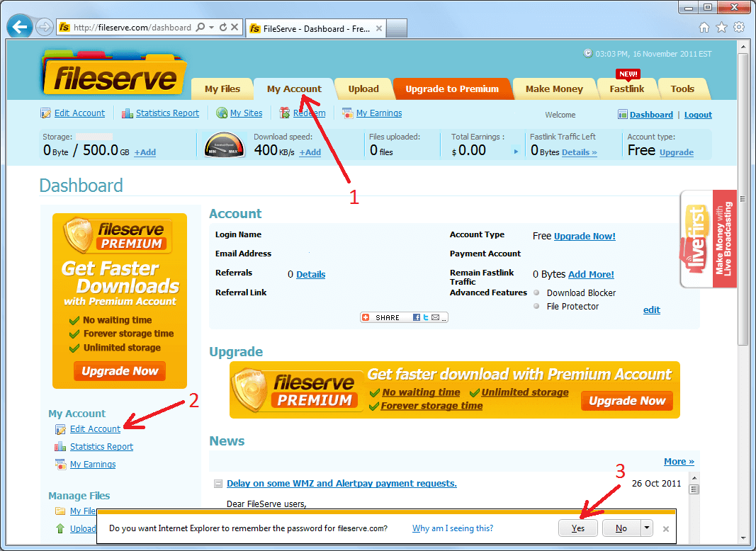Screen dimensions: 756x551
Task: Open the My Files tab
Action: point(222,89)
